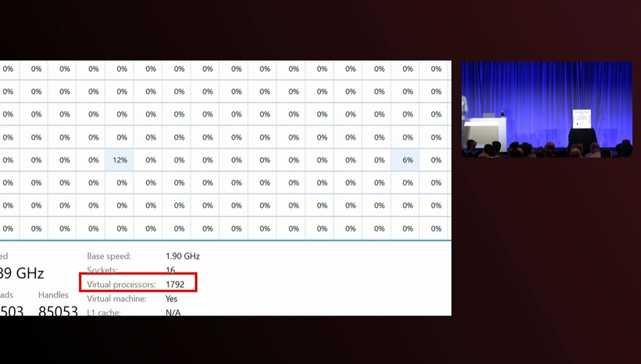Open the stage presentation video thumbnail
The width and height of the screenshot is (641, 364).
(547, 109)
